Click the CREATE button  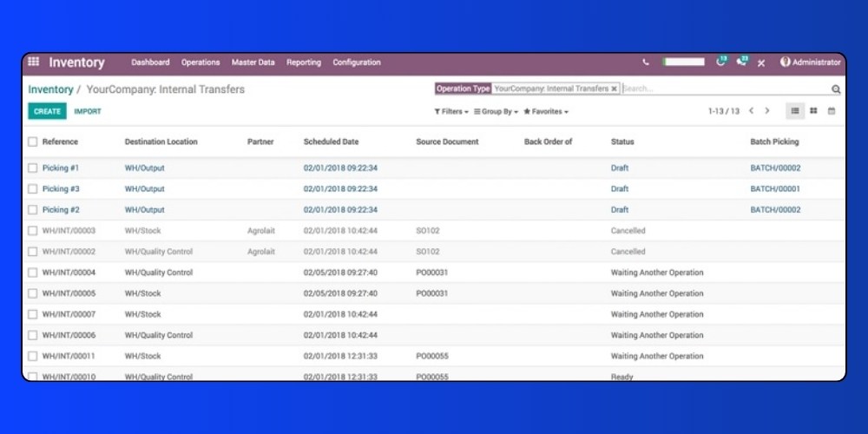click(47, 111)
